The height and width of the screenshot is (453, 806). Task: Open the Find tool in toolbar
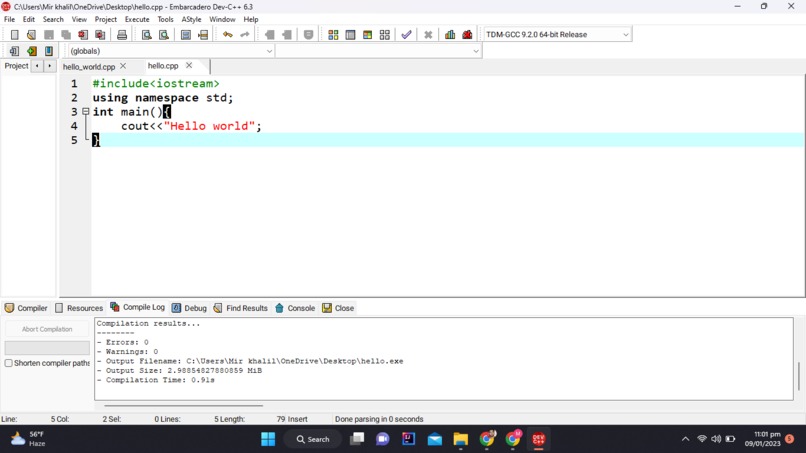coord(146,34)
